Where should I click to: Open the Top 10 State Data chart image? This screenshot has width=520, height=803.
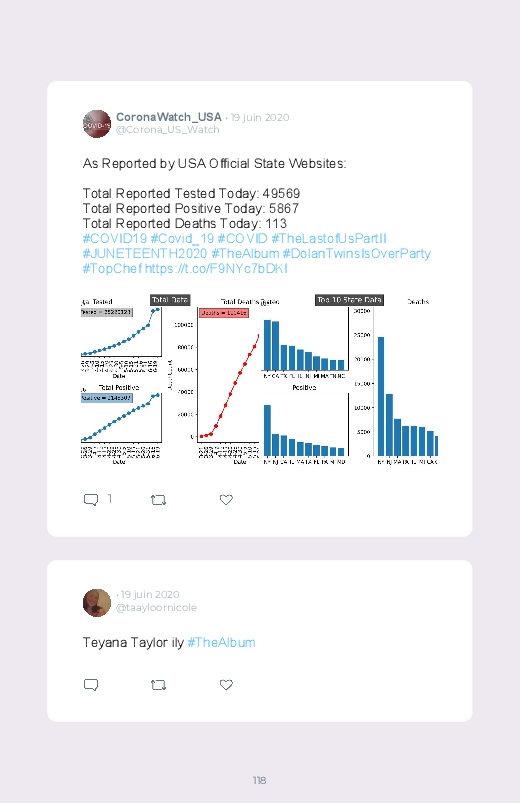350,379
